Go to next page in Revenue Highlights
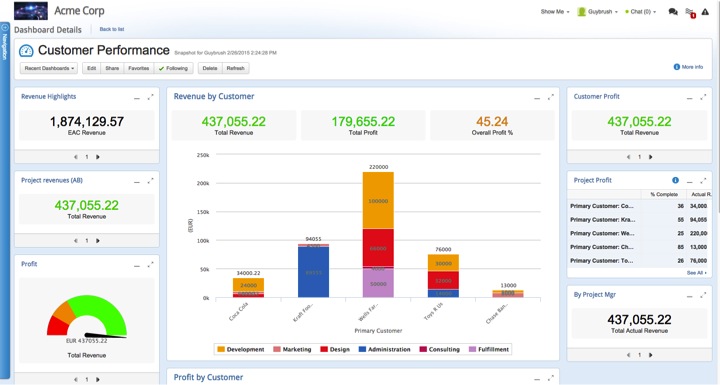Viewport: 720px width, 385px height. pyautogui.click(x=98, y=157)
